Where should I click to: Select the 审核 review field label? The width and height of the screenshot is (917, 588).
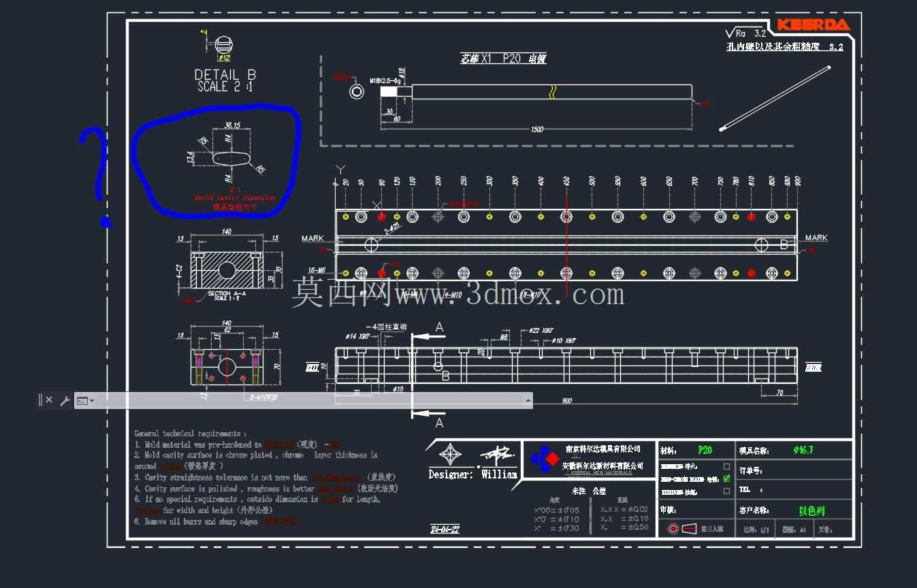click(668, 509)
